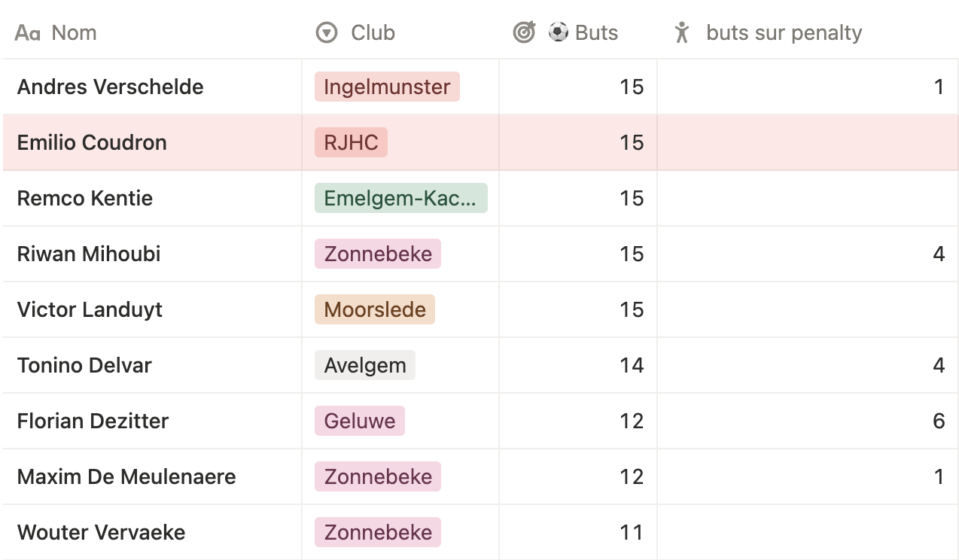The height and width of the screenshot is (560, 959).
Task: Click Wouter Vervaeke's Buts value 11
Action: tap(631, 532)
